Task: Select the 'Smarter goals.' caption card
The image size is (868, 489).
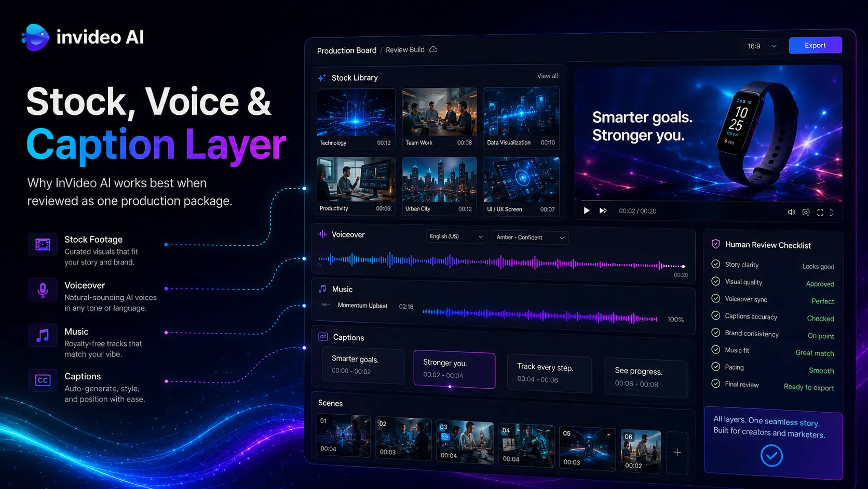Action: click(x=363, y=365)
